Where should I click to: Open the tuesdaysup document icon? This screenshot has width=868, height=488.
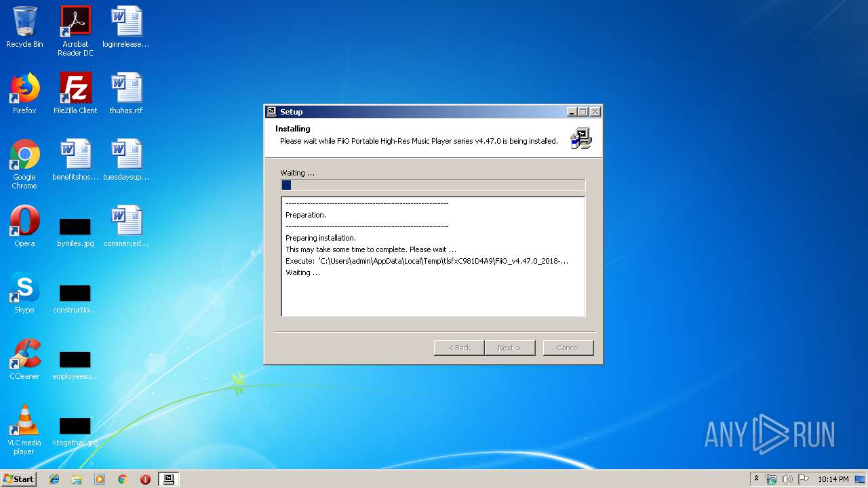(126, 160)
